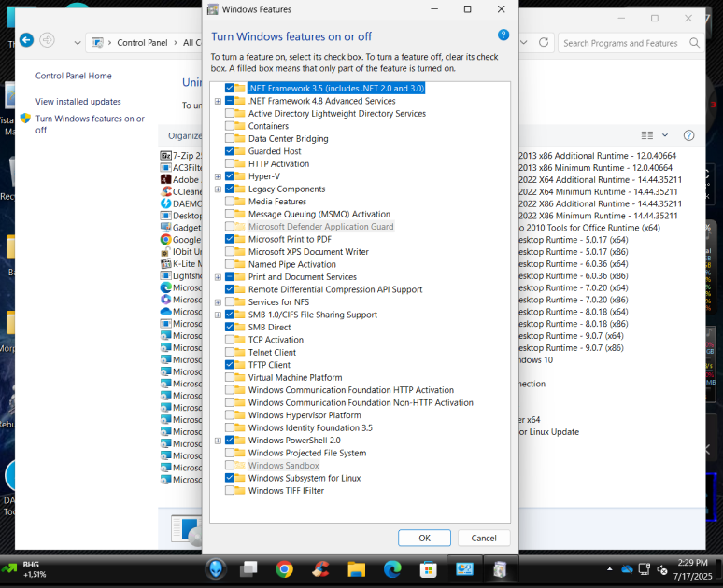Expand SMB 1.0/CIFS File Sharing Support
Image resolution: width=723 pixels, height=588 pixels.
click(x=218, y=315)
